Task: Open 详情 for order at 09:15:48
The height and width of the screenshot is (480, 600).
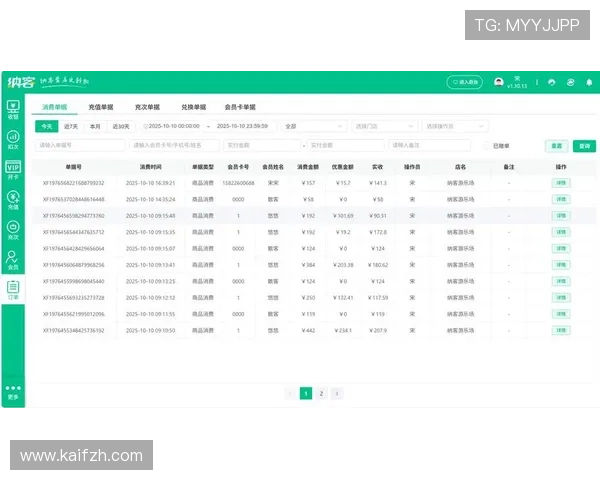Action: pyautogui.click(x=561, y=216)
